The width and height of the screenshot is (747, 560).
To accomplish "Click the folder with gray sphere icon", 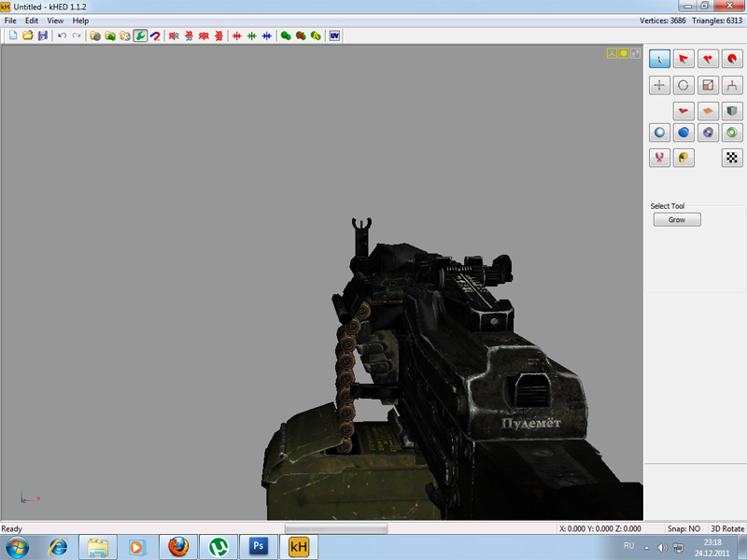I will click(x=95, y=35).
